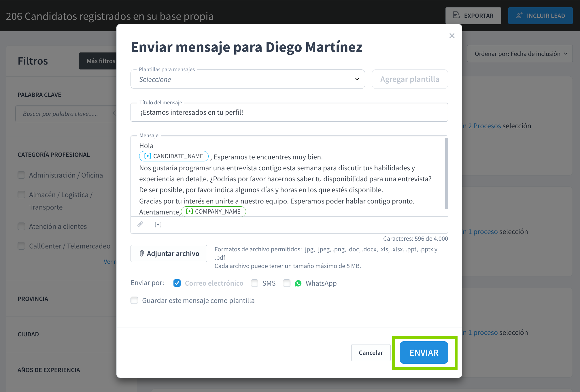Image resolution: width=580 pixels, height=392 pixels.
Task: Insert a variable using the [•] icon
Action: point(158,225)
